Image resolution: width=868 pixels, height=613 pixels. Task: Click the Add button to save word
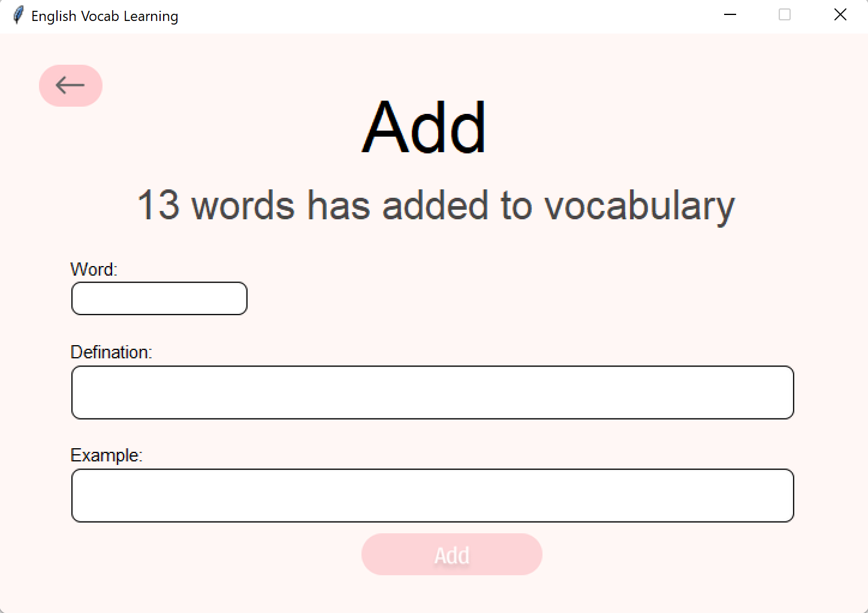(451, 554)
